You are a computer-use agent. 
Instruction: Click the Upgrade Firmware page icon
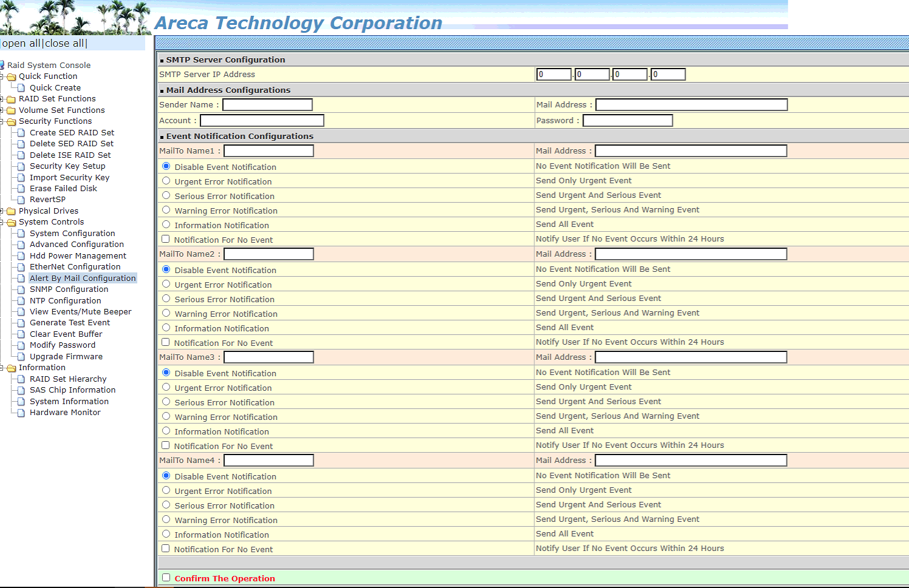pyautogui.click(x=21, y=357)
